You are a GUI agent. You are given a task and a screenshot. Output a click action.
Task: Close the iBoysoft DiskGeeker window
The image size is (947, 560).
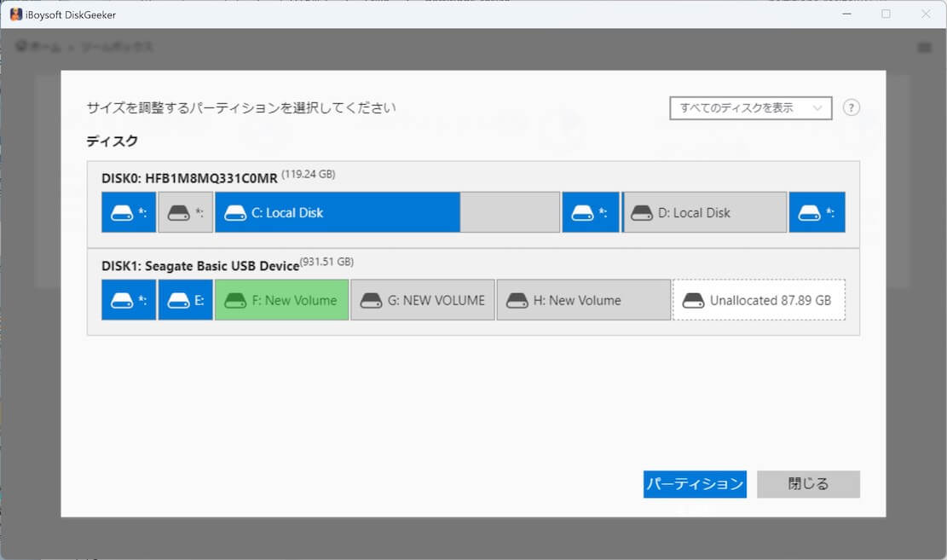click(x=925, y=14)
